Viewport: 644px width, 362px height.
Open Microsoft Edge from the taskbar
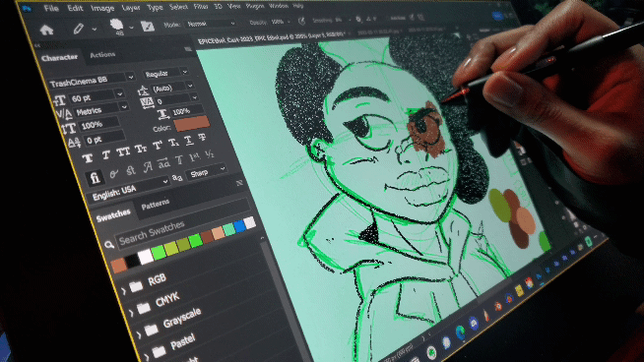(460, 332)
